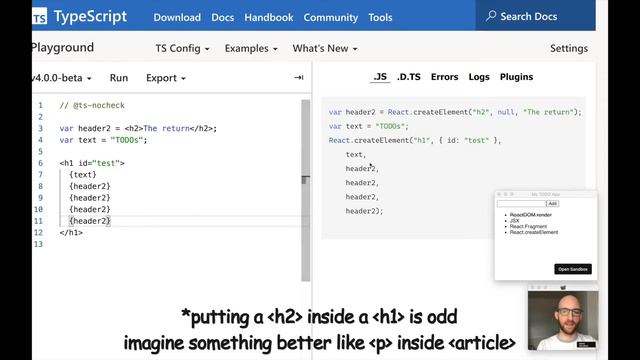The height and width of the screenshot is (360, 640).
Task: Click the search magnifier icon
Action: coord(491,16)
